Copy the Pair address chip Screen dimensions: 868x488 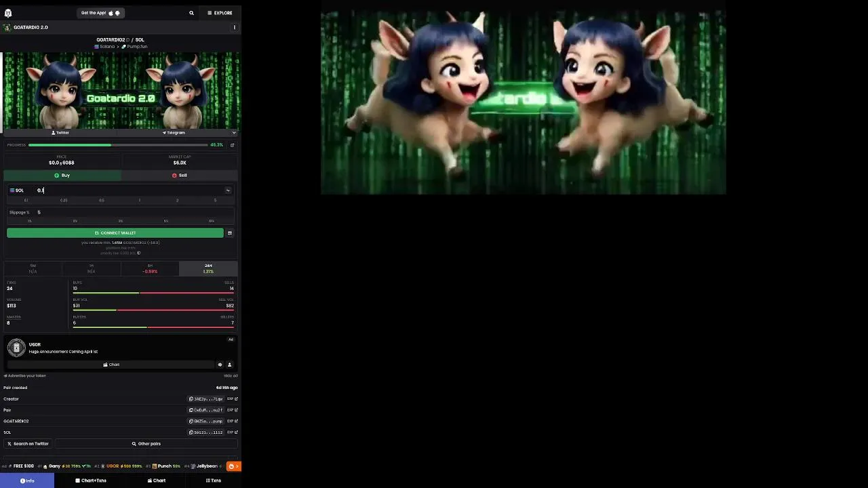pyautogui.click(x=206, y=410)
